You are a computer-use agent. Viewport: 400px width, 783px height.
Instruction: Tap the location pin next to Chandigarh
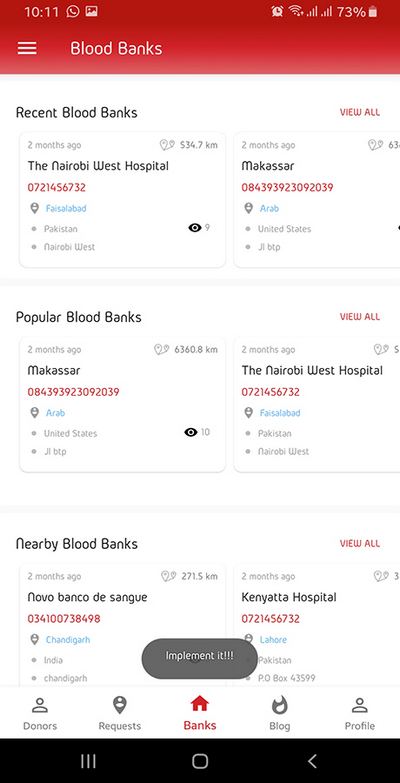click(34, 640)
